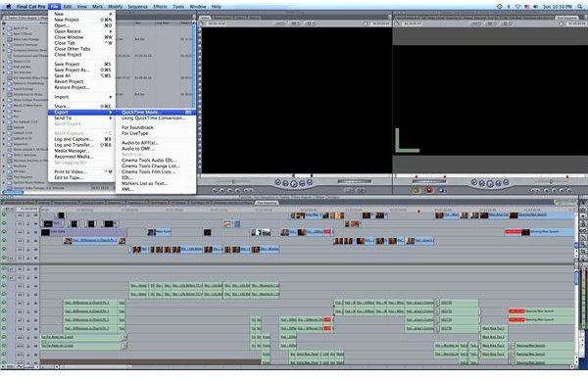Click the volume icon in menu bar

click(x=535, y=7)
